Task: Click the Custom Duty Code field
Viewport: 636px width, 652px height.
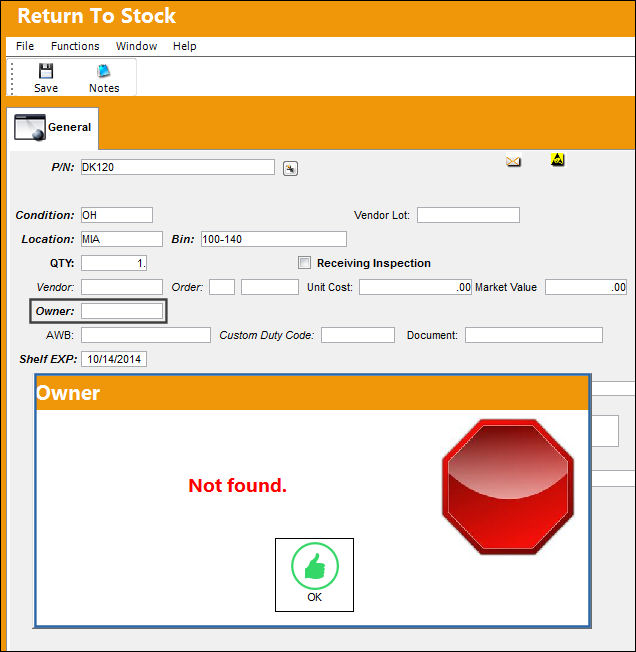Action: click(x=358, y=335)
